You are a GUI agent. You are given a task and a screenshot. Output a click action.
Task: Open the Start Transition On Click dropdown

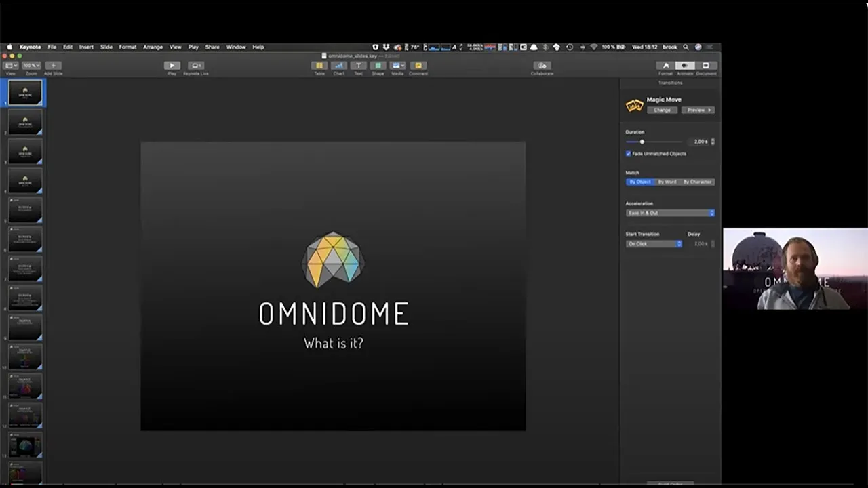pyautogui.click(x=654, y=243)
